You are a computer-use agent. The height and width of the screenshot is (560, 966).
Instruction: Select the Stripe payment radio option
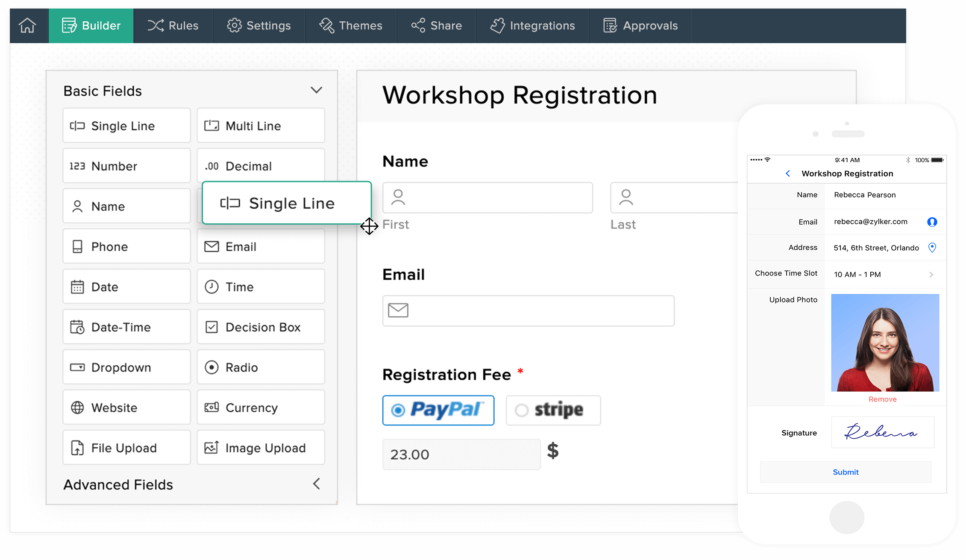[x=521, y=410]
